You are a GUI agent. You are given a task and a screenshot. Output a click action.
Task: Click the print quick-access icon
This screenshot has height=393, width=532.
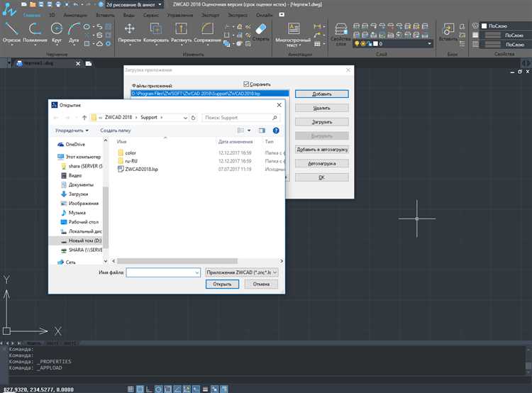(58, 5)
